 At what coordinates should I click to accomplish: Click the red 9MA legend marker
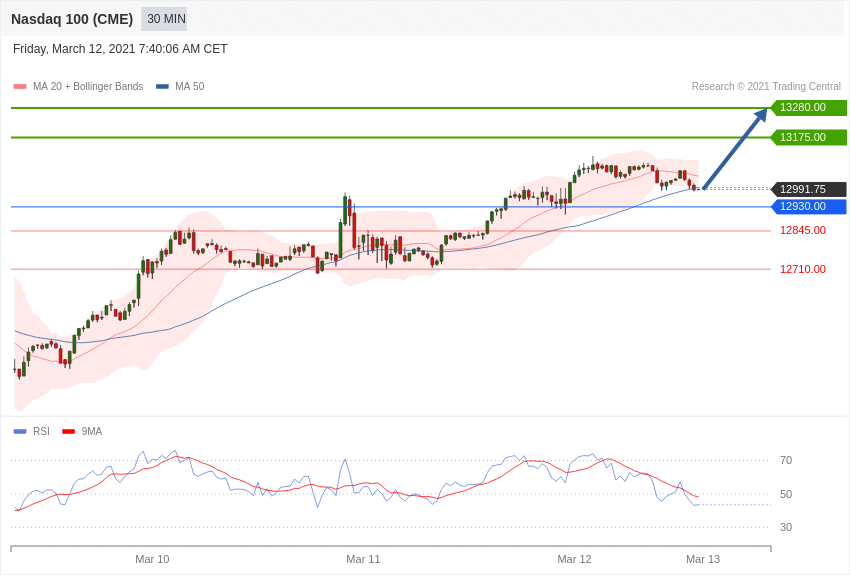pos(68,432)
